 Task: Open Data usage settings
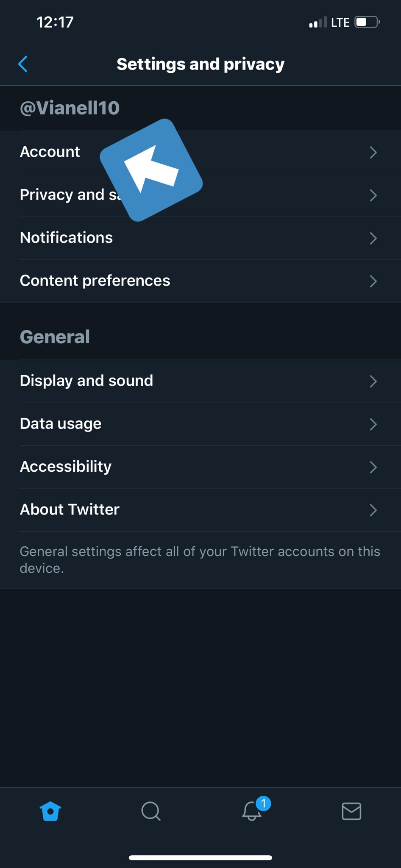[x=200, y=424]
